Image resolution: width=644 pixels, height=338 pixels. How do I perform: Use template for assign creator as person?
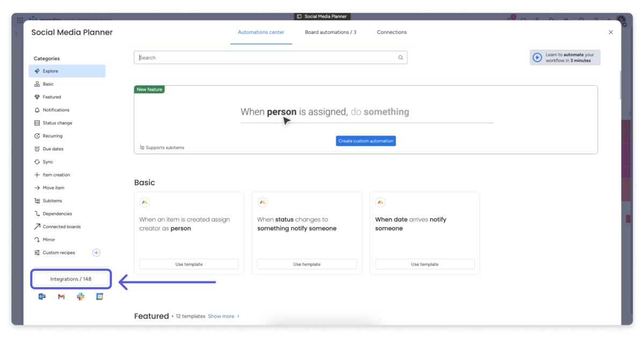pos(189,264)
